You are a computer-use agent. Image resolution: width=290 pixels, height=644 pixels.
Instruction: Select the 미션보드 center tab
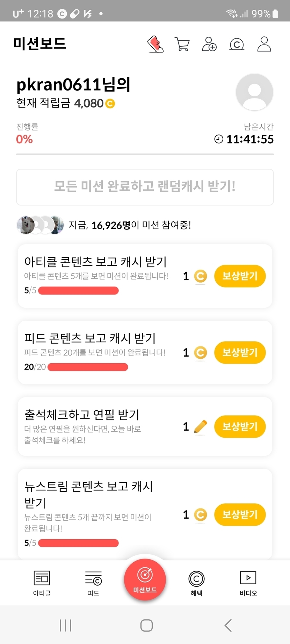[x=145, y=580]
